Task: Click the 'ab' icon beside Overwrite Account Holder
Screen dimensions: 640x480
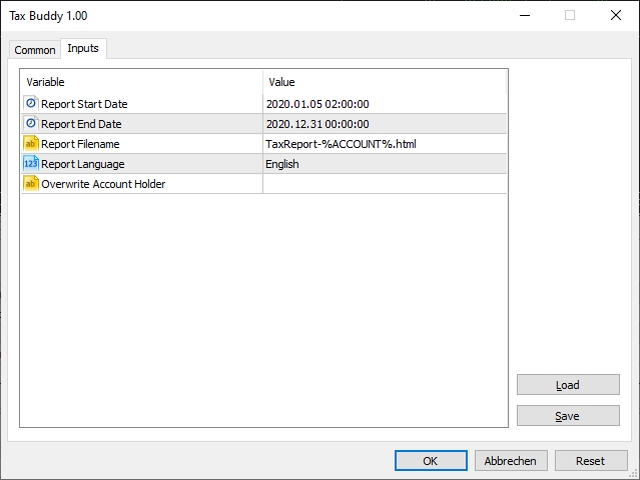Action: (x=31, y=184)
